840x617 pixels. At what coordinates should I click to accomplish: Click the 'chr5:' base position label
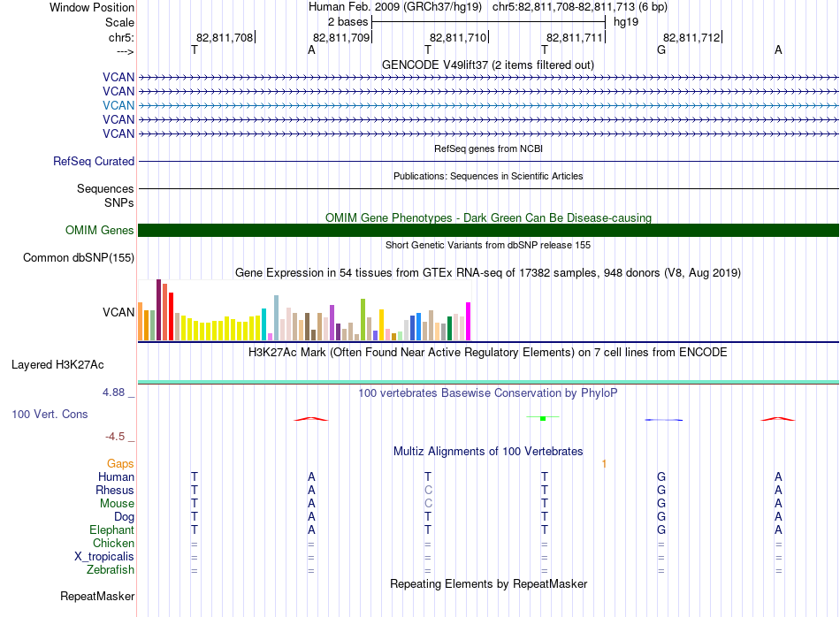[x=121, y=37]
